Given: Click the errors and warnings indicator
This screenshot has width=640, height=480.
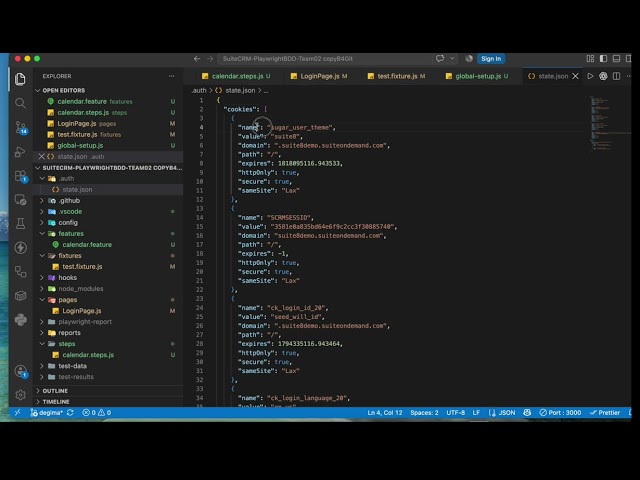Looking at the screenshot, I should [97, 413].
